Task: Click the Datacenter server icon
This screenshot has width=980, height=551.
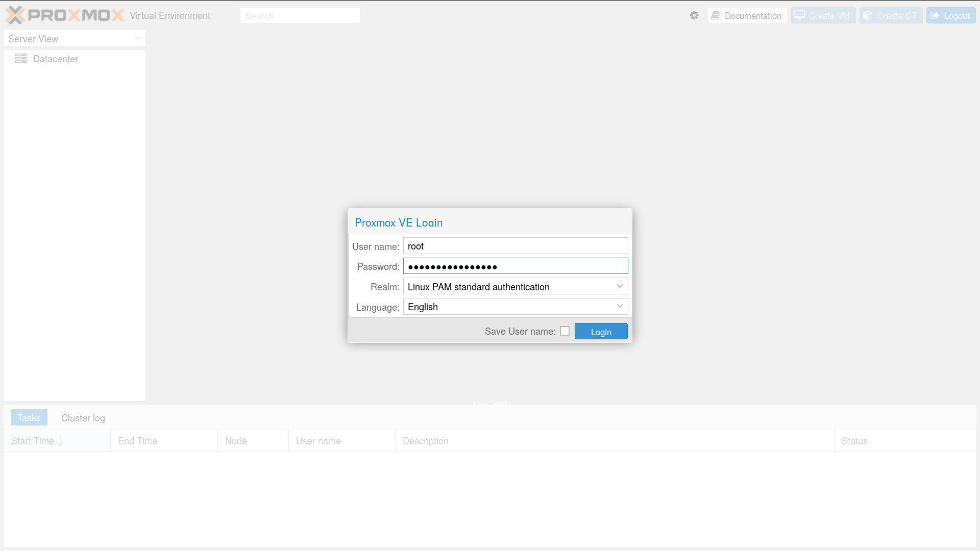Action: pos(21,59)
